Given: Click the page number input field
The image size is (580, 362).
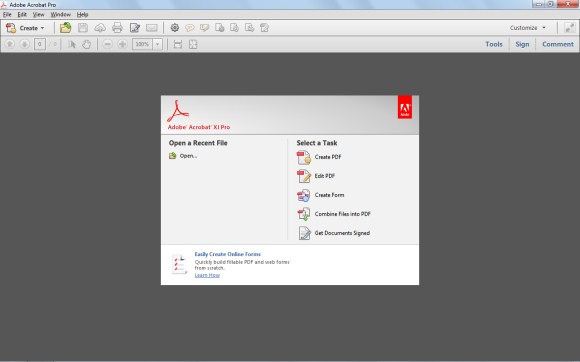Looking at the screenshot, I should [40, 44].
